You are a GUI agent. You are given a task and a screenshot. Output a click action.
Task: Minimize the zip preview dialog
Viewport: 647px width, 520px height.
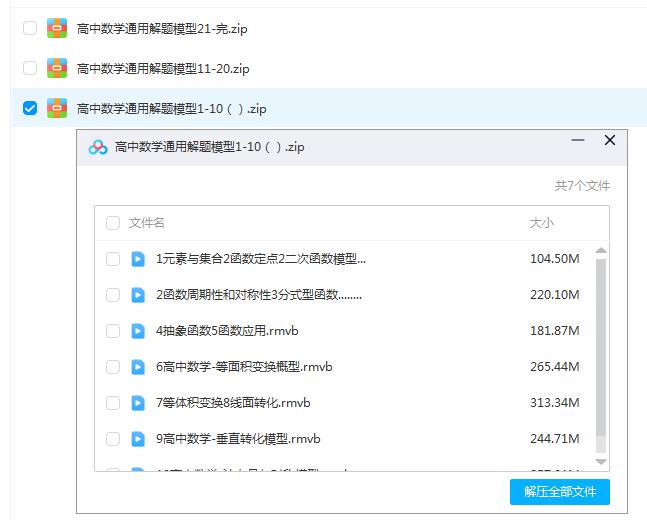tap(577, 141)
